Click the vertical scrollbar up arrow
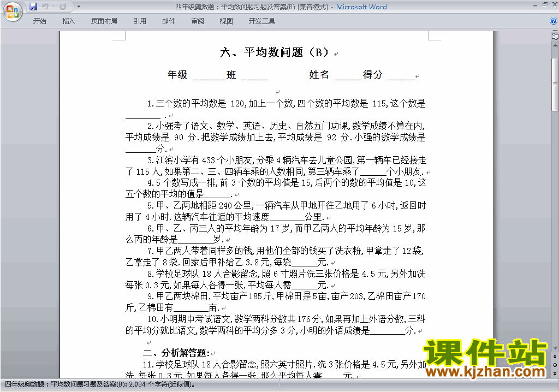 (x=555, y=45)
